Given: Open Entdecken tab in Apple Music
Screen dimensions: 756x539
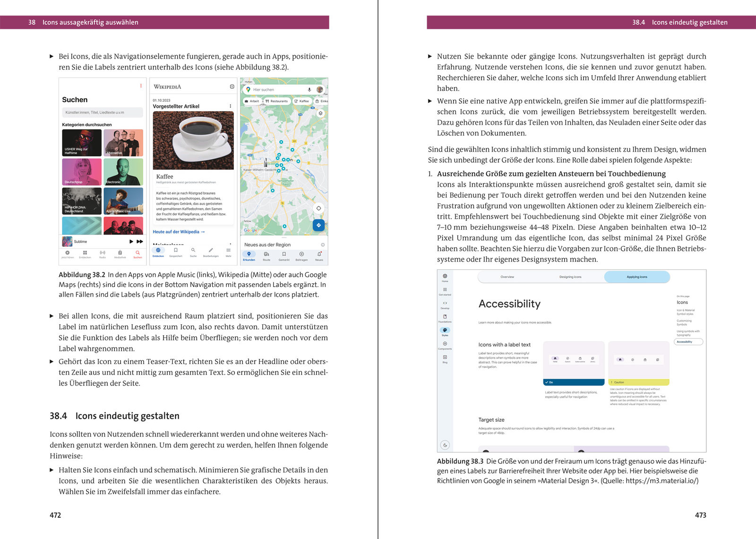Looking at the screenshot, I should 85,254.
